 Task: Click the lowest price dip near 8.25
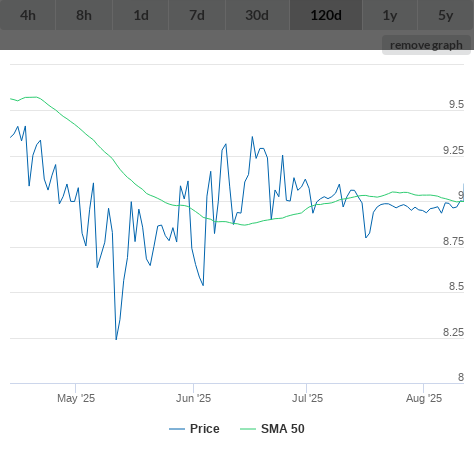point(116,339)
